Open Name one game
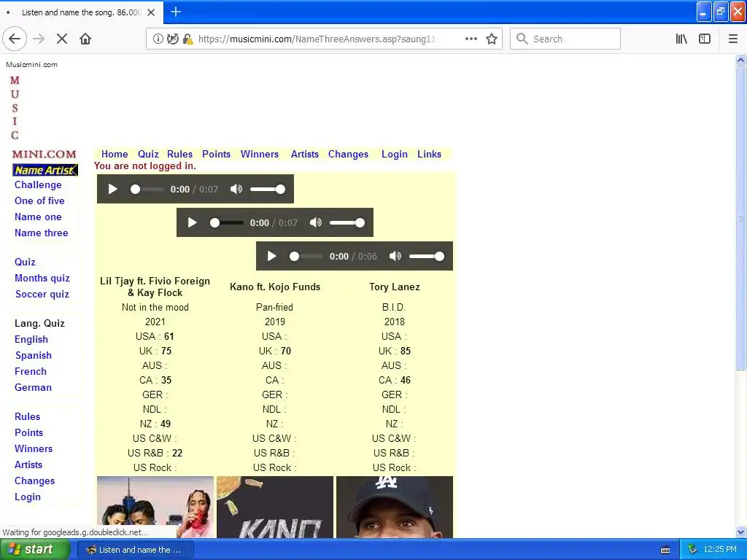 [38, 217]
